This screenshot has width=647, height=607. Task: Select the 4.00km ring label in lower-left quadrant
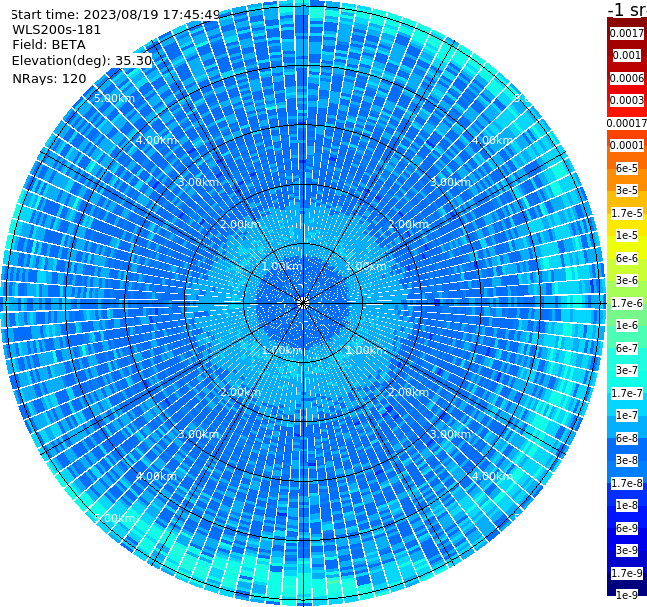coord(156,476)
